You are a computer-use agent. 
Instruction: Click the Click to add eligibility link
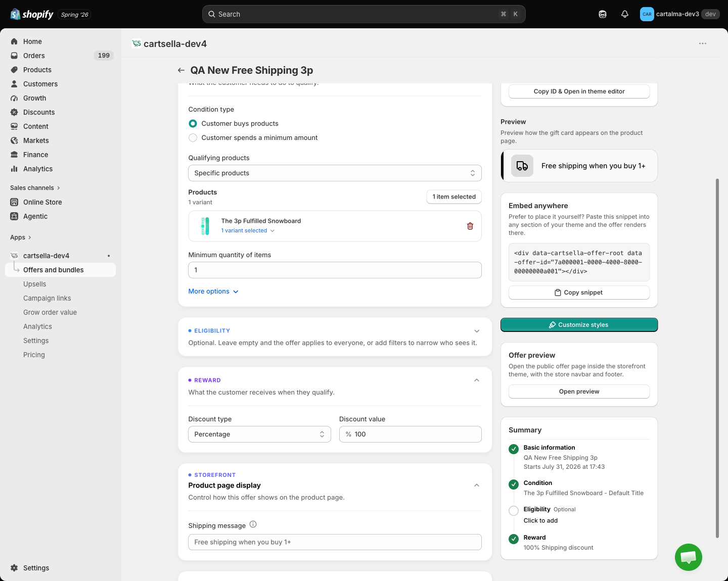540,520
